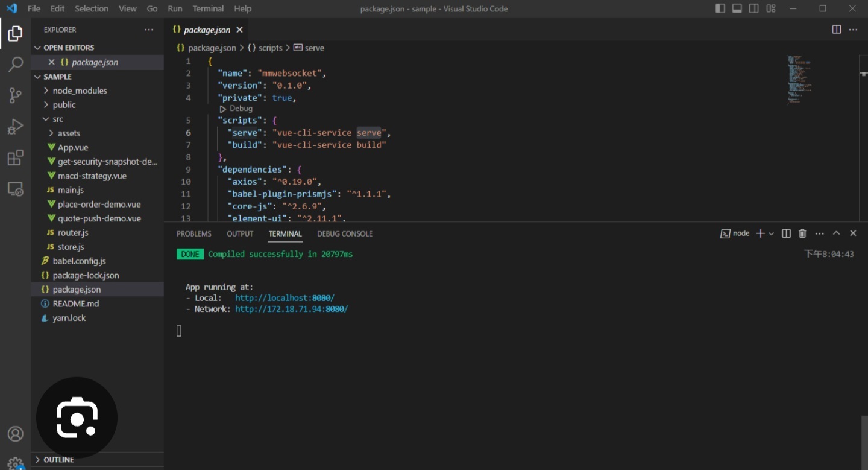Open editor more actions ellipsis
The image size is (868, 470).
coord(853,30)
